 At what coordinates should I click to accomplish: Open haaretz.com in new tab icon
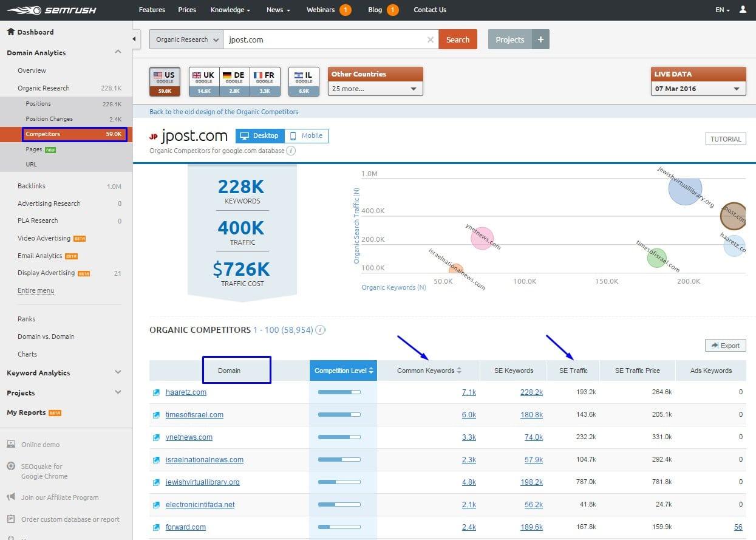157,392
